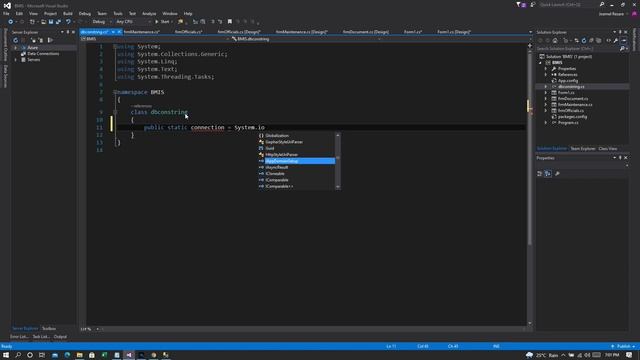Expand the Azure node in Server Explorer
The width and height of the screenshot is (640, 360).
(16, 48)
